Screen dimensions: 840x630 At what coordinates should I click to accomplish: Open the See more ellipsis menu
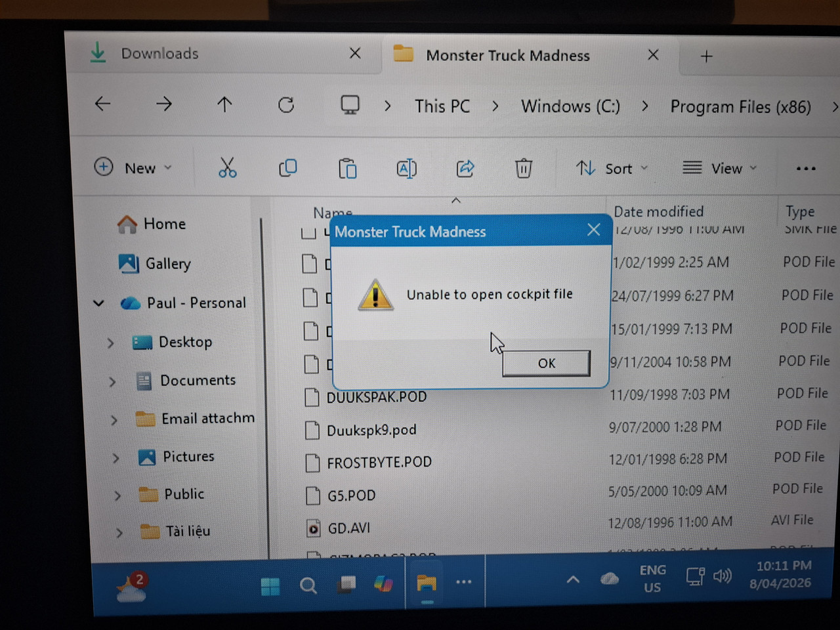(x=806, y=169)
